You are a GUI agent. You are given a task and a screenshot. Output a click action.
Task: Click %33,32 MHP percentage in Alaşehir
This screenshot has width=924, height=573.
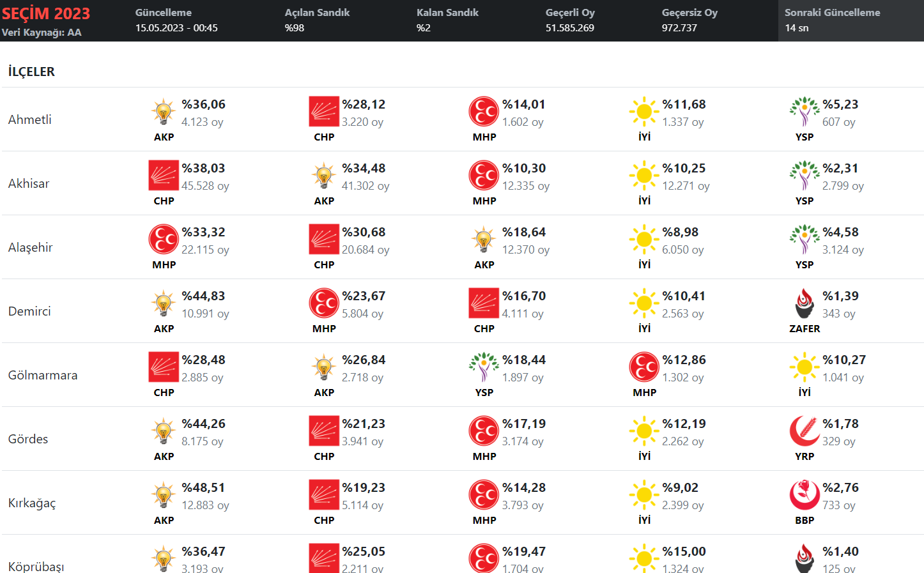coord(203,232)
